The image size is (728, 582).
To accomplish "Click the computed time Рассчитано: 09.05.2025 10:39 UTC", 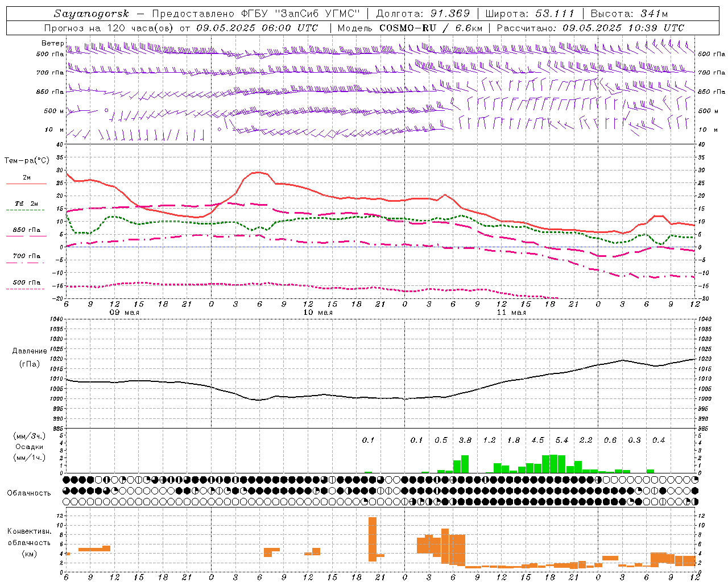I will coord(590,28).
